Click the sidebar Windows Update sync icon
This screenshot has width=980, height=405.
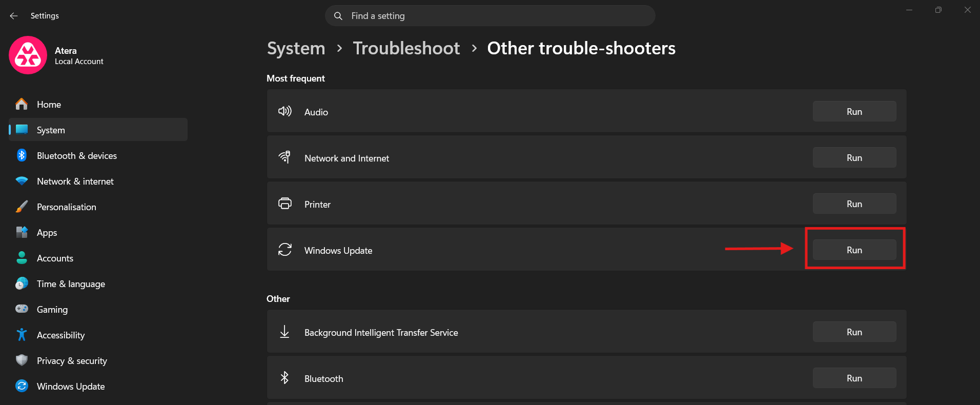click(x=22, y=386)
